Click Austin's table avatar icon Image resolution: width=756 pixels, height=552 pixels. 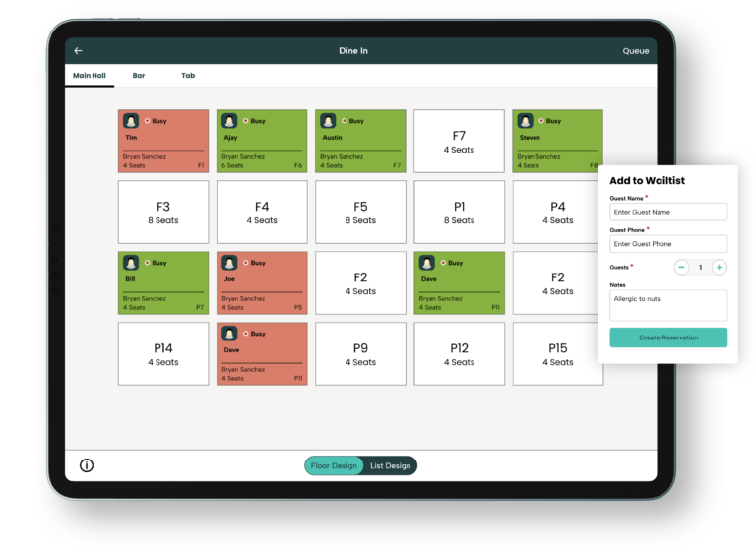pos(328,121)
